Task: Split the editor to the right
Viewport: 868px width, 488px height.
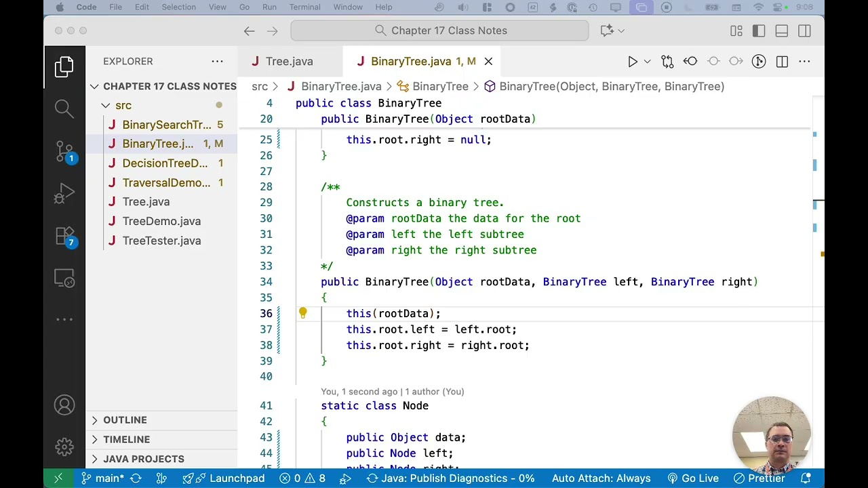Action: click(x=782, y=62)
